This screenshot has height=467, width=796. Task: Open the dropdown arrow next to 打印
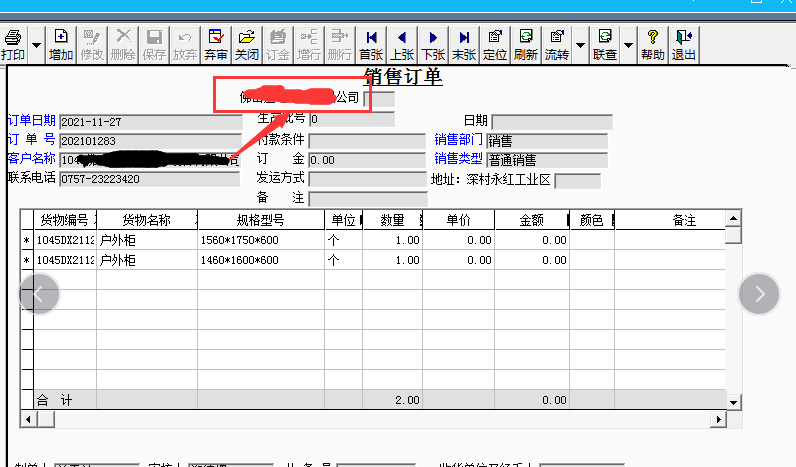(x=37, y=45)
